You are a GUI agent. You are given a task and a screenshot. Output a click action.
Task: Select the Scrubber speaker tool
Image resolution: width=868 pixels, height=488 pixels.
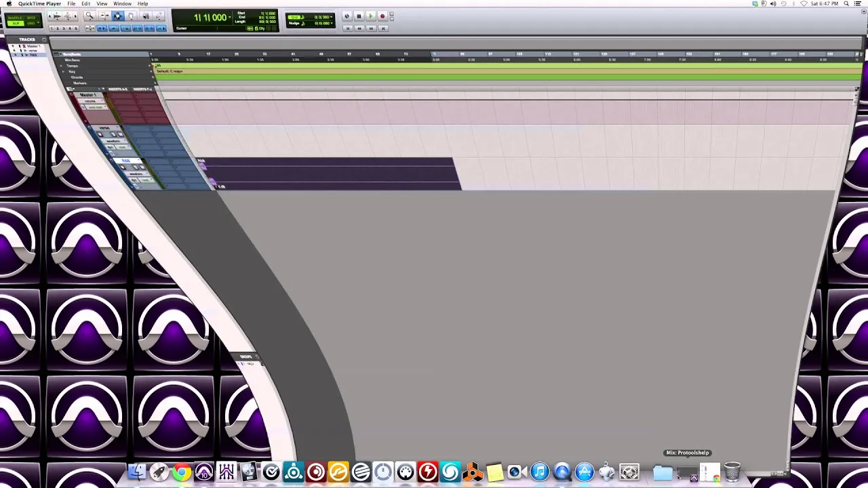click(x=146, y=15)
